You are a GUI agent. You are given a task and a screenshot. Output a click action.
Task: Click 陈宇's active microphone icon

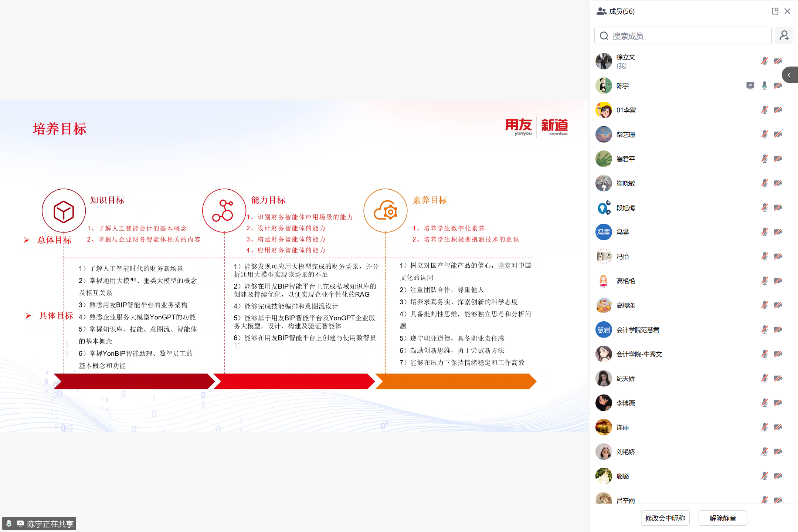(x=764, y=86)
